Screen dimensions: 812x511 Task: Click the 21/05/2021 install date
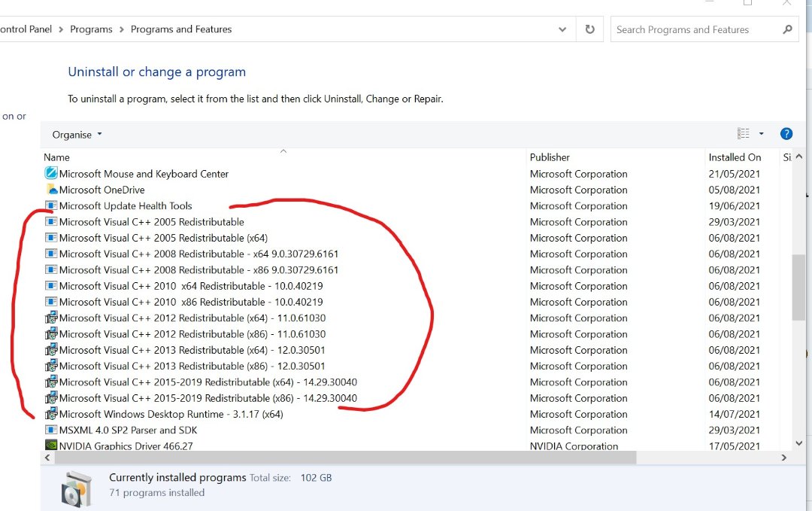[x=735, y=174]
